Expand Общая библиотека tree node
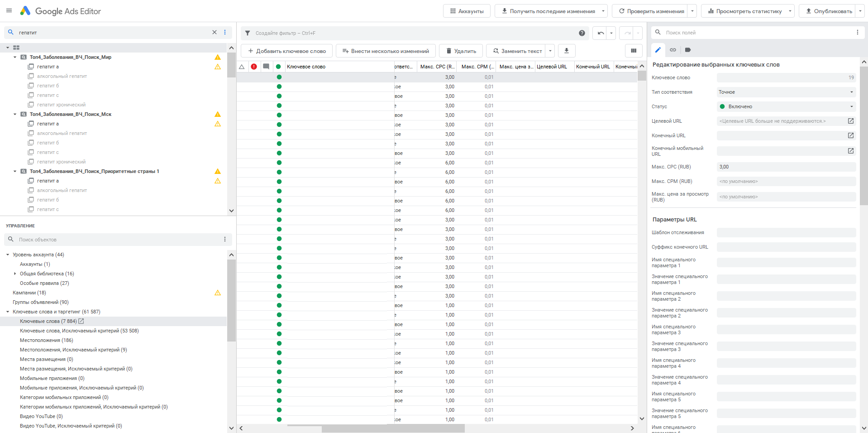Image resolution: width=868 pixels, height=433 pixels. pos(15,274)
